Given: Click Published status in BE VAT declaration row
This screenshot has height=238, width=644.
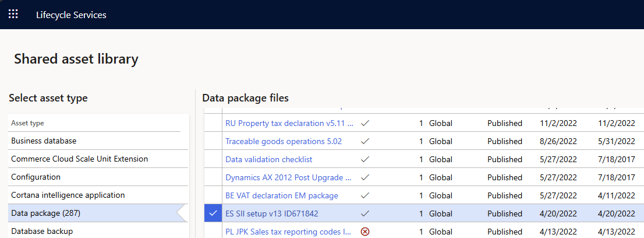Looking at the screenshot, I should point(505,195).
